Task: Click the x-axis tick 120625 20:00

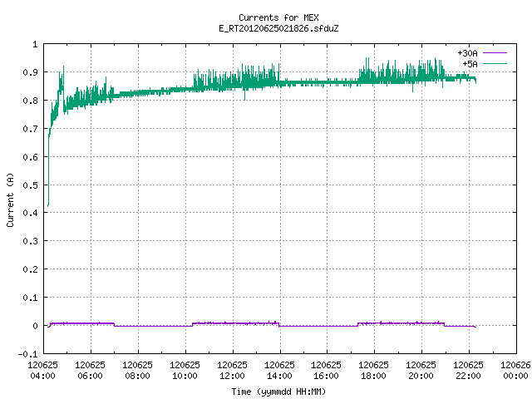Action: (421, 371)
